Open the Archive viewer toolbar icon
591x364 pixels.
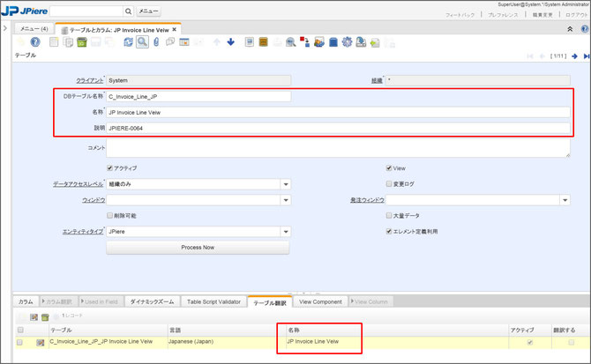tap(263, 41)
